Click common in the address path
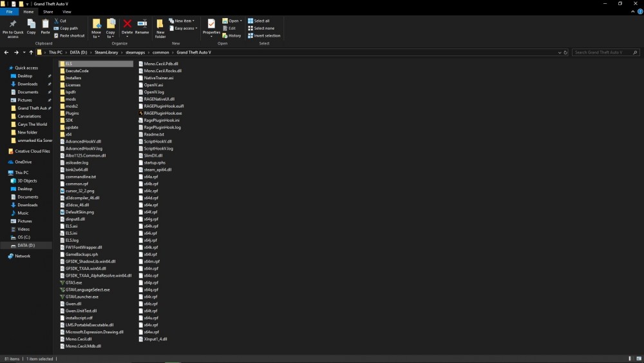 160,53
